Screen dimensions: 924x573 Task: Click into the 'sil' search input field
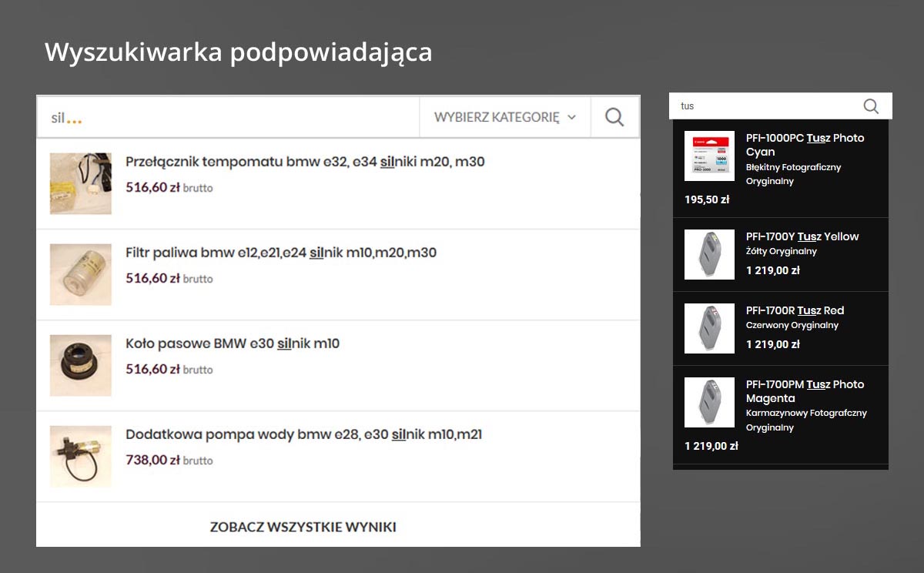click(x=228, y=117)
